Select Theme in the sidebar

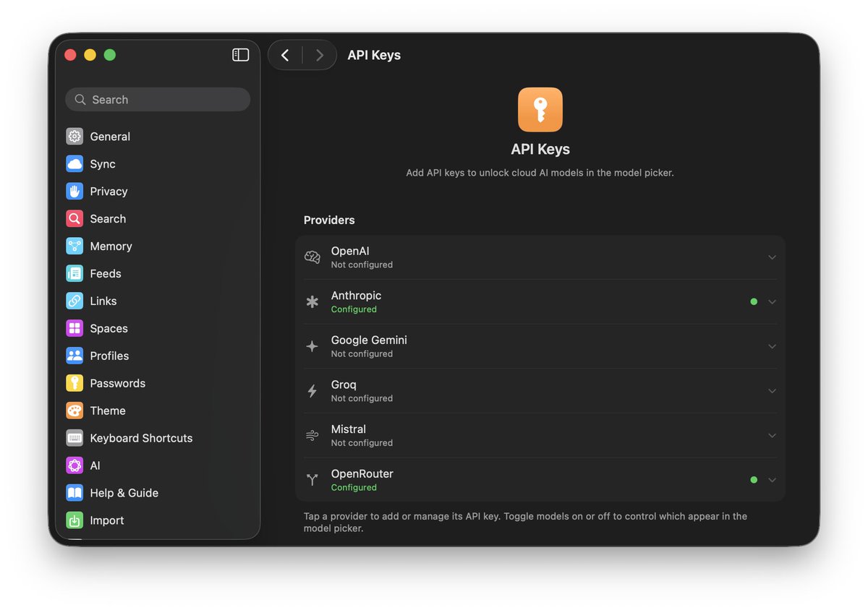click(158, 411)
